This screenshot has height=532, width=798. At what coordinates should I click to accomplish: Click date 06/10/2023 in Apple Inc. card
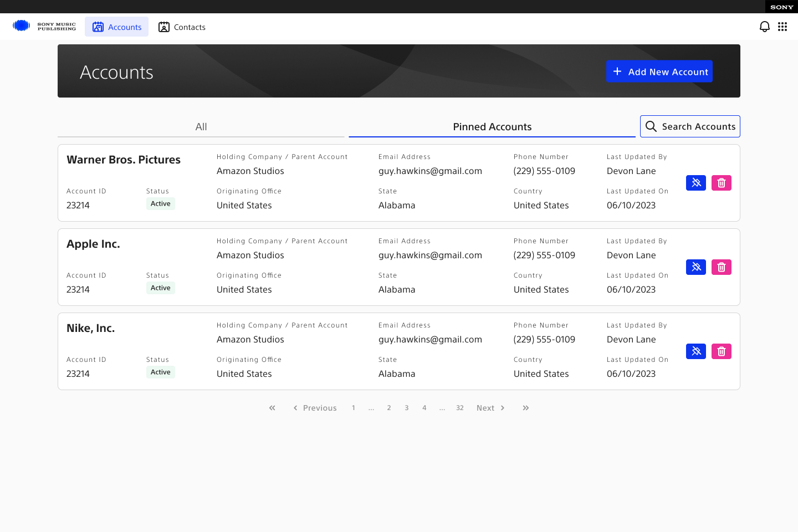pos(631,290)
